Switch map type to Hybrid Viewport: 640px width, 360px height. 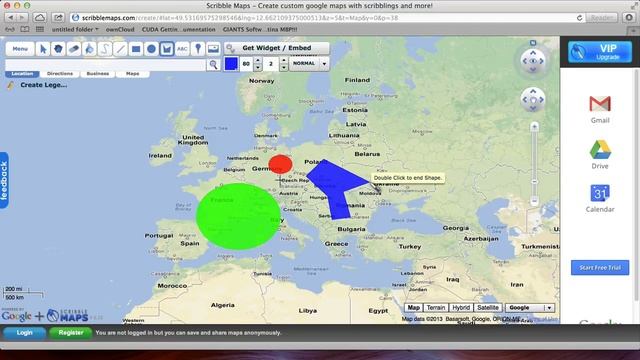coord(461,308)
